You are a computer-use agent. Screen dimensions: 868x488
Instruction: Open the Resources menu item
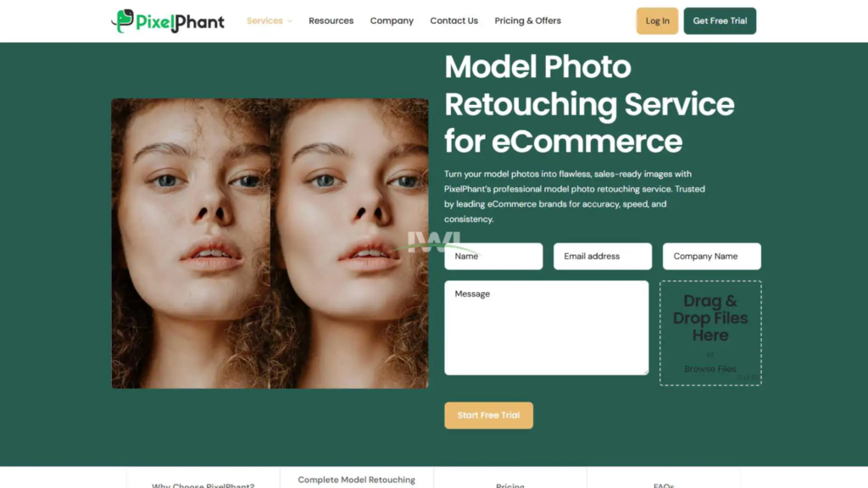pyautogui.click(x=331, y=20)
